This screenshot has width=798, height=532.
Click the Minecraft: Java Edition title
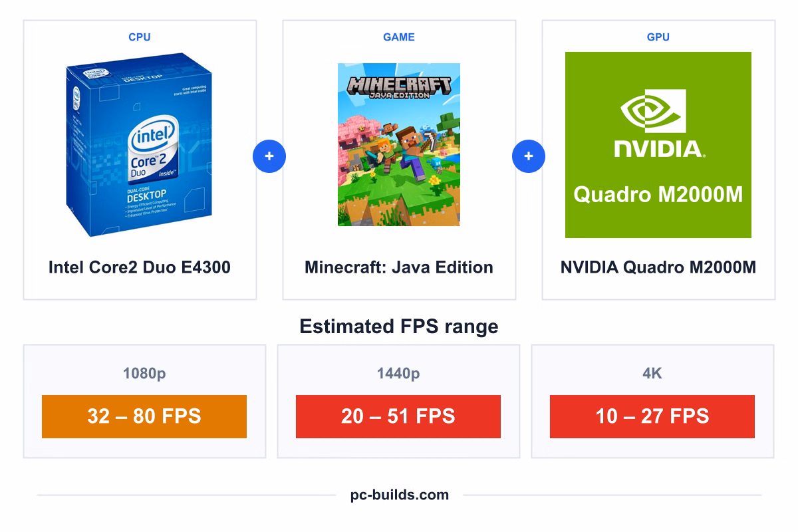399,267
